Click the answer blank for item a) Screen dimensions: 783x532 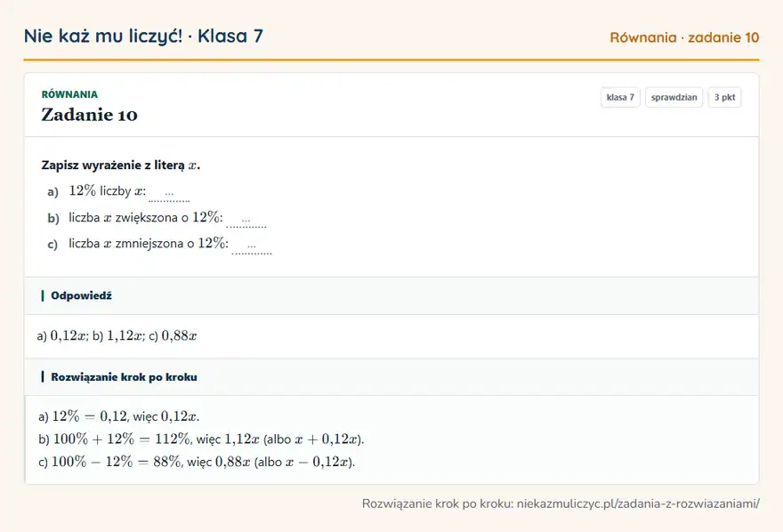coord(169,194)
